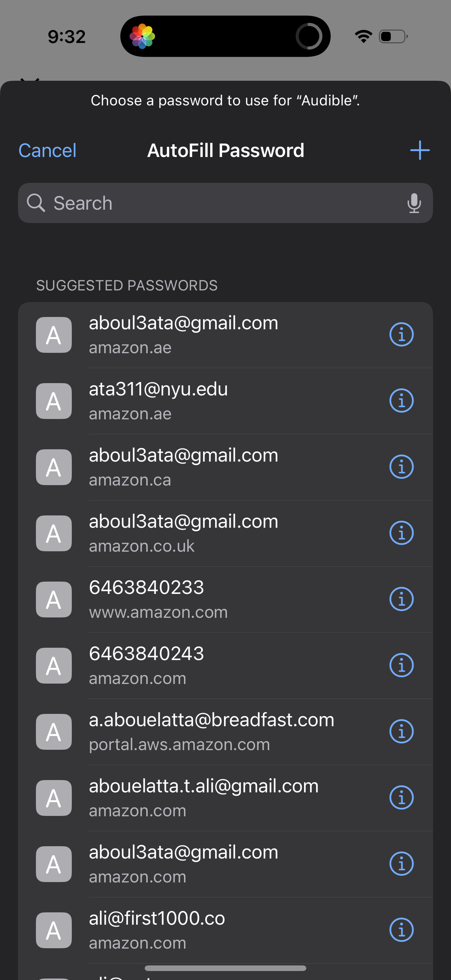
Task: Tap the home indicator bar
Action: [x=225, y=968]
